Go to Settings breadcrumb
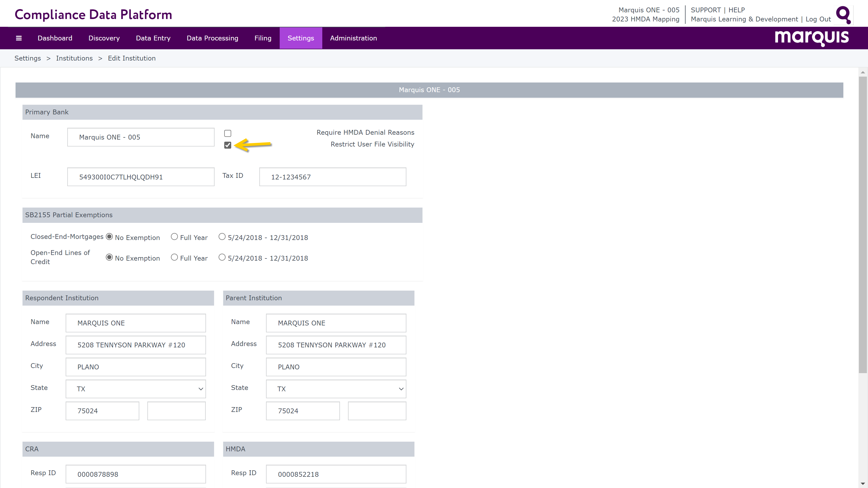 point(28,58)
